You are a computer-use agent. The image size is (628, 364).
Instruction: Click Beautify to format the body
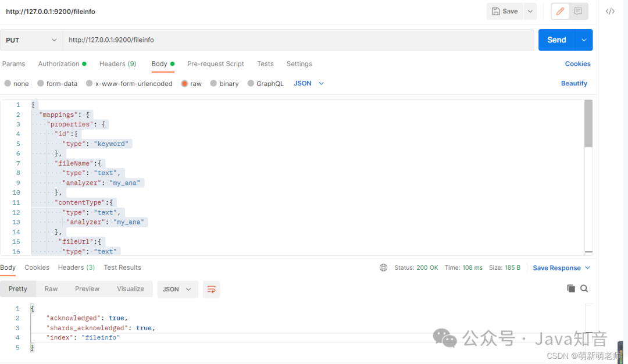tap(574, 83)
